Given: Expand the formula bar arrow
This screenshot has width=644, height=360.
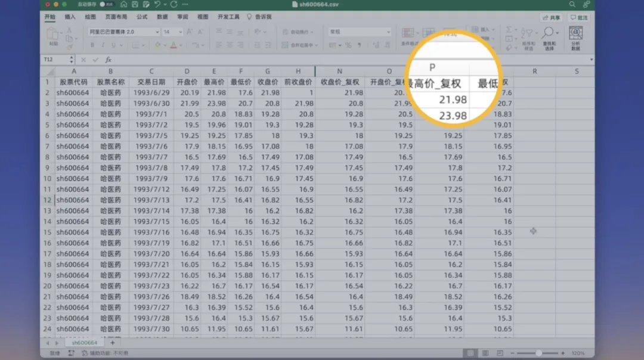Looking at the screenshot, I should 591,60.
